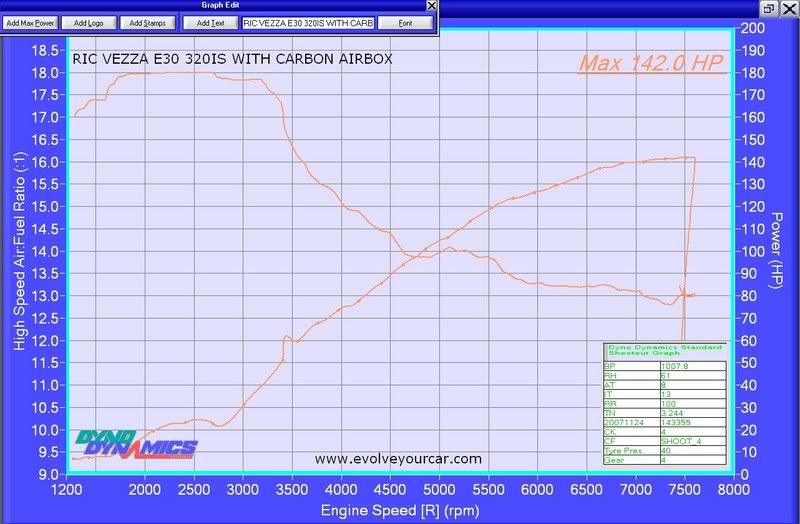Close the Graph Edit toolbar
Image resolution: width=800 pixels, height=524 pixels.
click(x=431, y=6)
